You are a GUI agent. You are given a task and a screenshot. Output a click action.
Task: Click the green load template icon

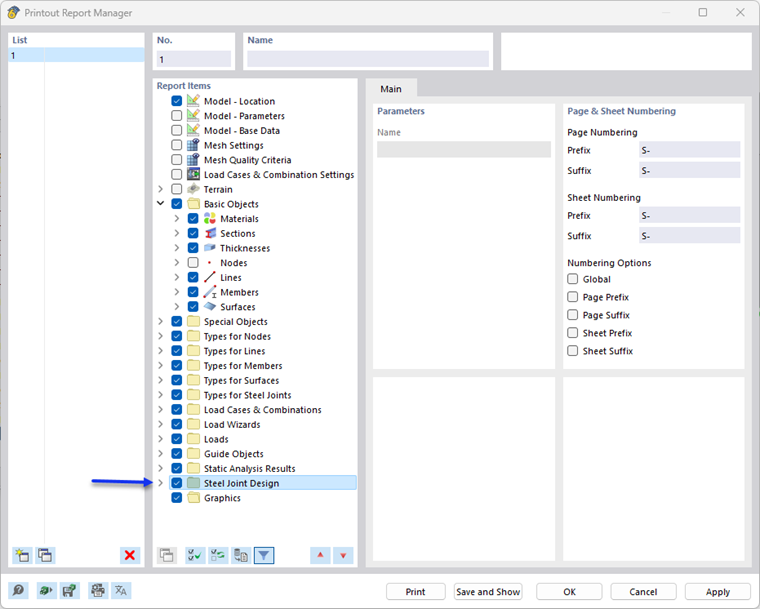pos(47,591)
